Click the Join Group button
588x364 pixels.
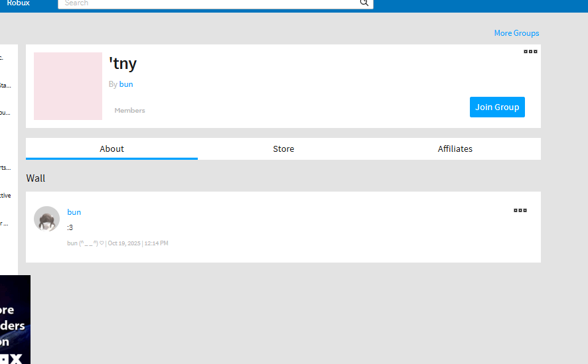(497, 107)
